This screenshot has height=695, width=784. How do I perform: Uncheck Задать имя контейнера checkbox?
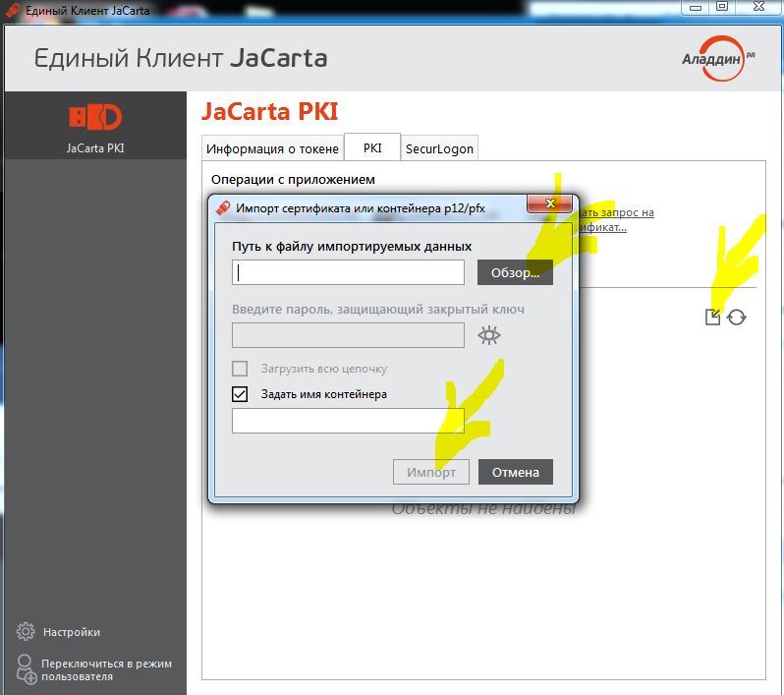click(240, 394)
